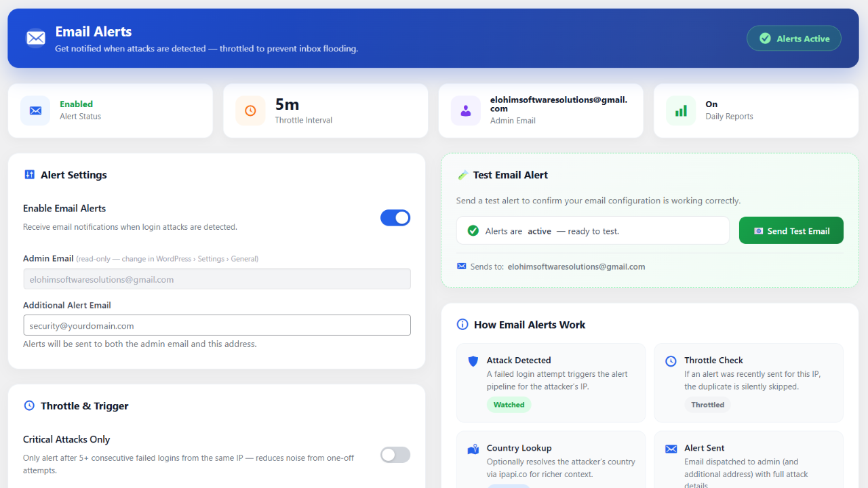The image size is (868, 488).
Task: Click the Throttled tag on Throttle Check
Action: (707, 405)
